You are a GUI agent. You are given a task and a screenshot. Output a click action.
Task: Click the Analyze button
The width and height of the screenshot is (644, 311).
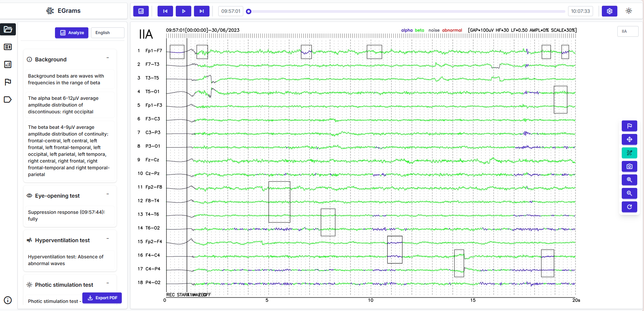[x=72, y=33]
